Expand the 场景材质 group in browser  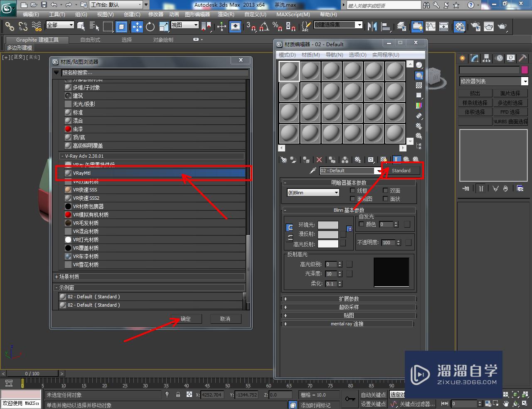tap(150, 277)
